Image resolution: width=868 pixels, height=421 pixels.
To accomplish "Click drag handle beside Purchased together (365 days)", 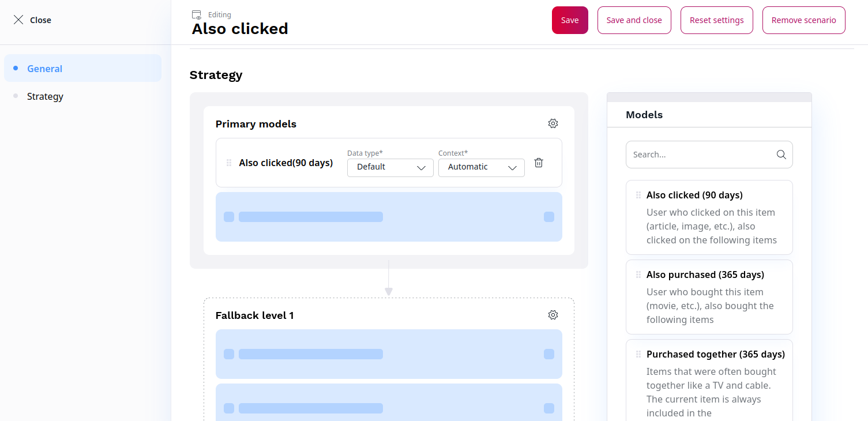I will (638, 354).
